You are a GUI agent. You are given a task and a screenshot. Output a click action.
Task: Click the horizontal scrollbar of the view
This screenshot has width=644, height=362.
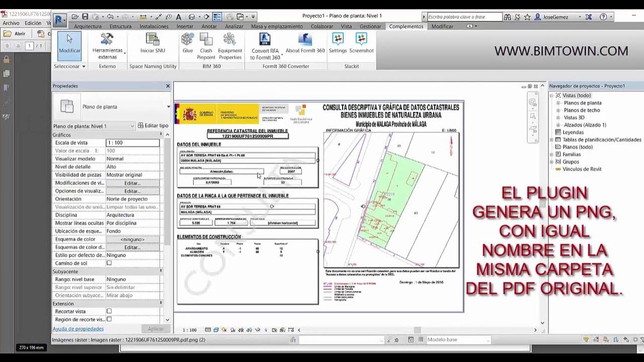417,330
